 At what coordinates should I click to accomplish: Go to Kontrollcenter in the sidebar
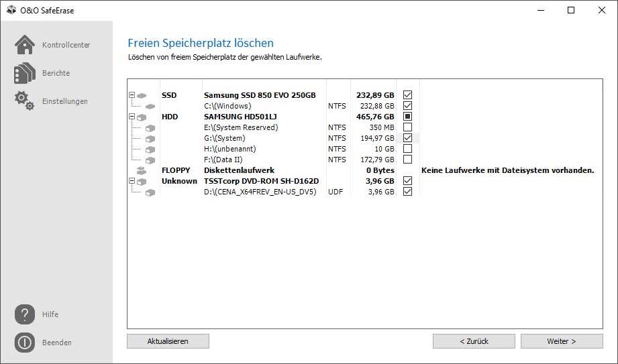[66, 45]
